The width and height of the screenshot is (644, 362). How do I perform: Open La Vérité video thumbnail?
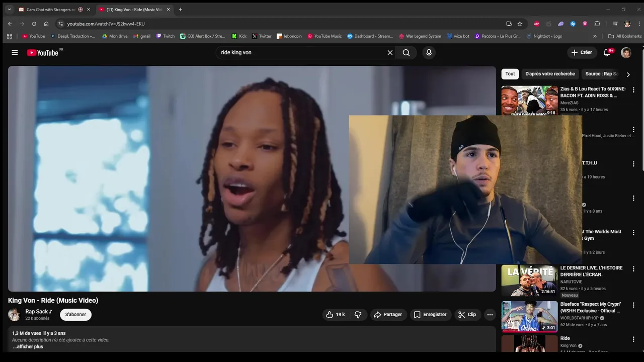529,281
